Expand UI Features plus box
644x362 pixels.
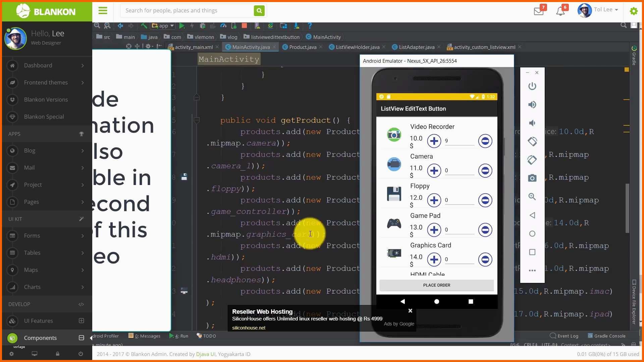(x=81, y=321)
